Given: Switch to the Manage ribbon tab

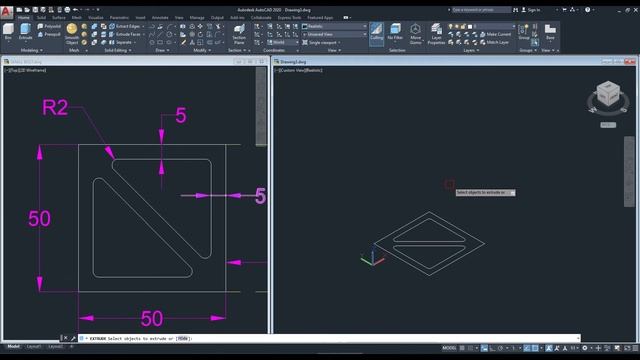Looking at the screenshot, I should click(197, 18).
